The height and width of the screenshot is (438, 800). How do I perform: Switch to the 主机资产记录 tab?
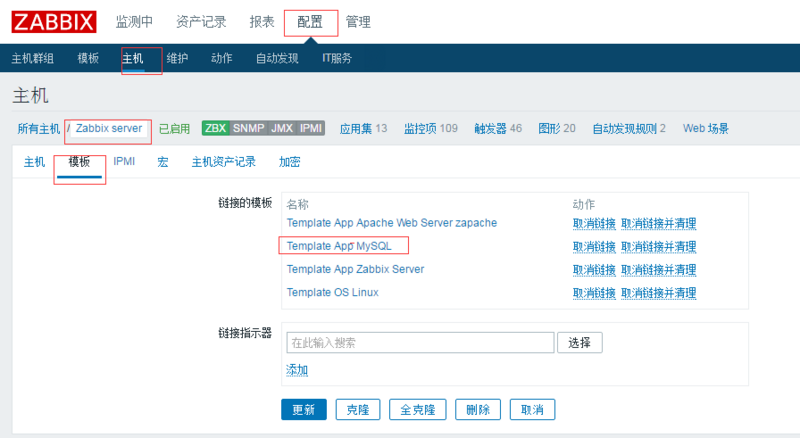[x=223, y=162]
